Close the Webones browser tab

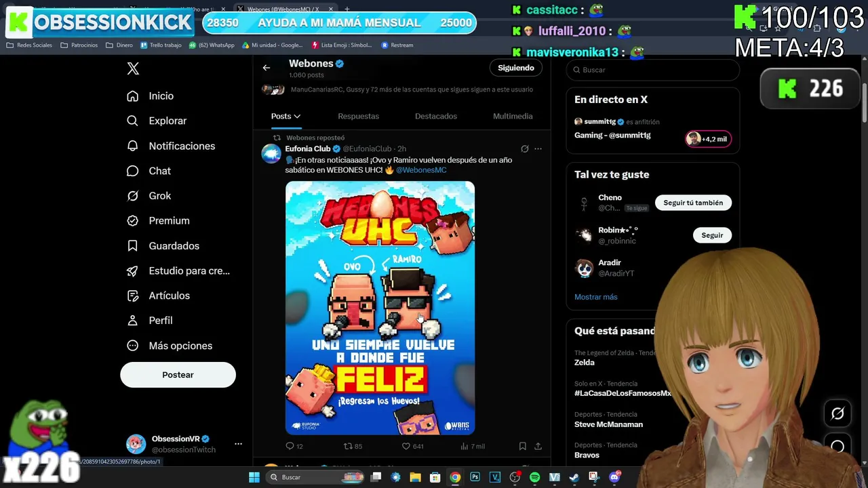(331, 9)
